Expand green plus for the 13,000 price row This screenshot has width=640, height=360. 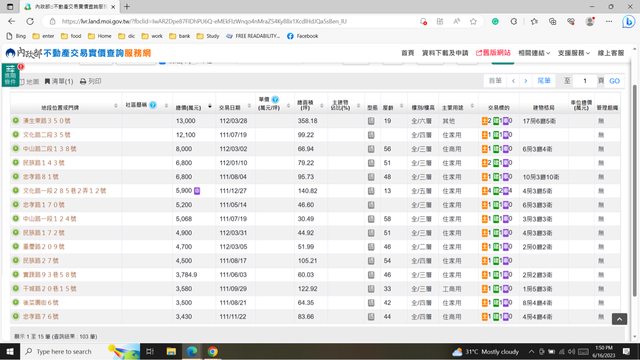pos(16,121)
